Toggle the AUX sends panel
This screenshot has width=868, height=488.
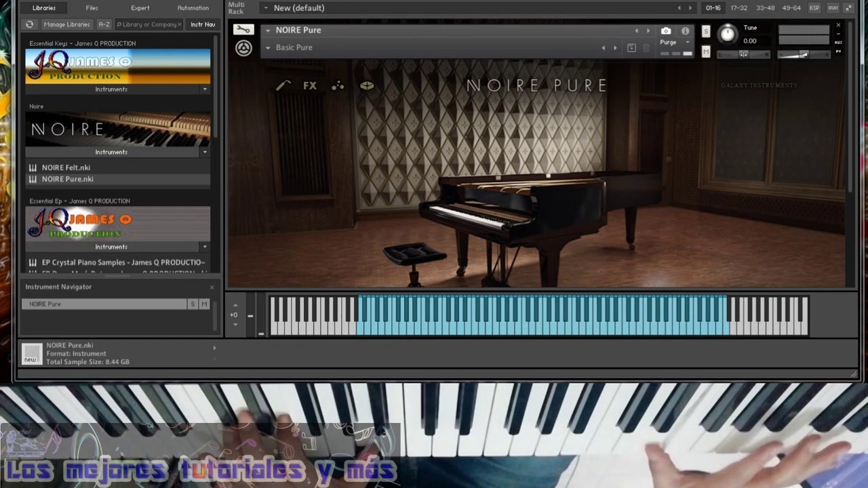click(x=833, y=8)
